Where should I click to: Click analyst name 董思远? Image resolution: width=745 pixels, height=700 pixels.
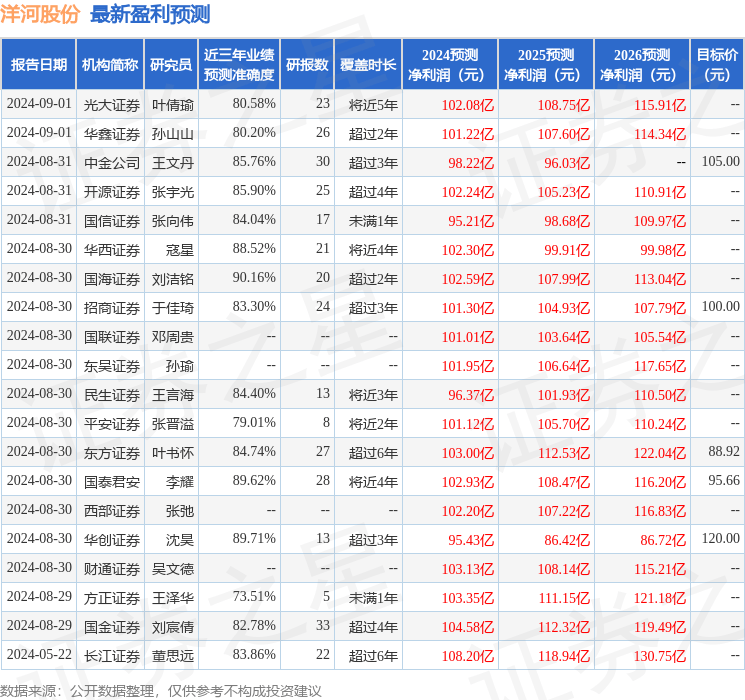172,656
